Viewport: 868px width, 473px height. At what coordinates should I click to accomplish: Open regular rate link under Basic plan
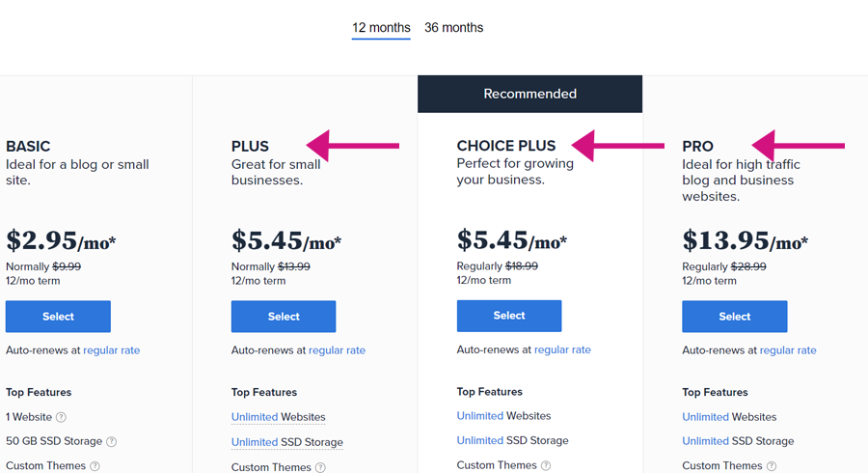pos(111,350)
